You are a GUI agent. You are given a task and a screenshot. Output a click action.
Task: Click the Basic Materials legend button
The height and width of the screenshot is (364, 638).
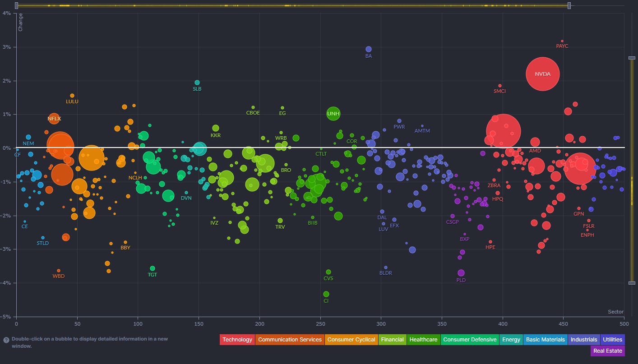545,340
